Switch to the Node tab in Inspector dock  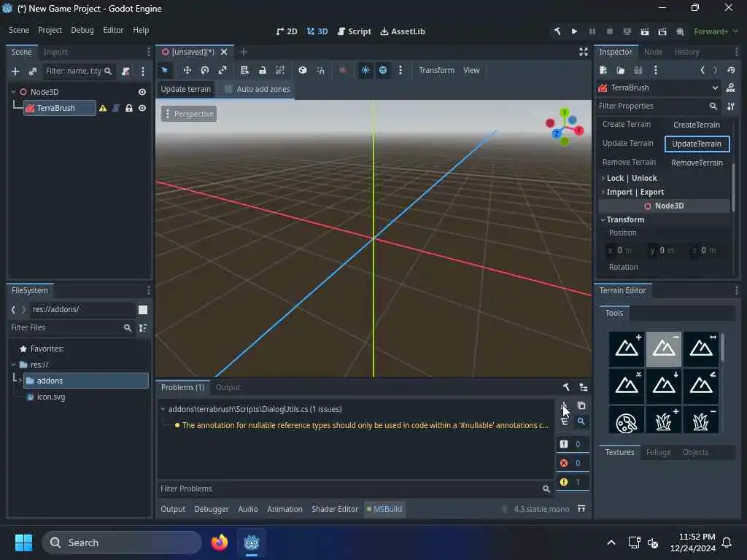coord(653,52)
